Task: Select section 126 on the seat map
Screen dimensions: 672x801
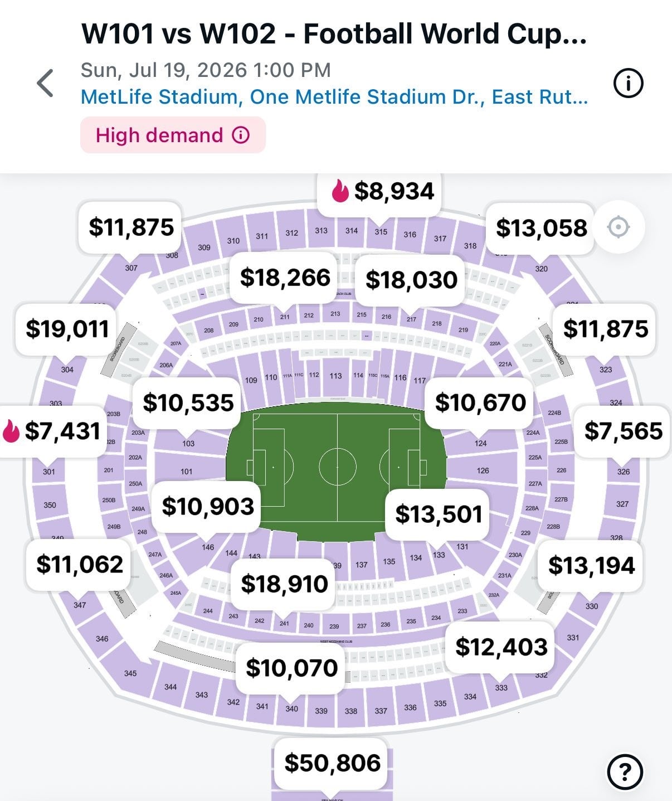Action: tap(483, 470)
